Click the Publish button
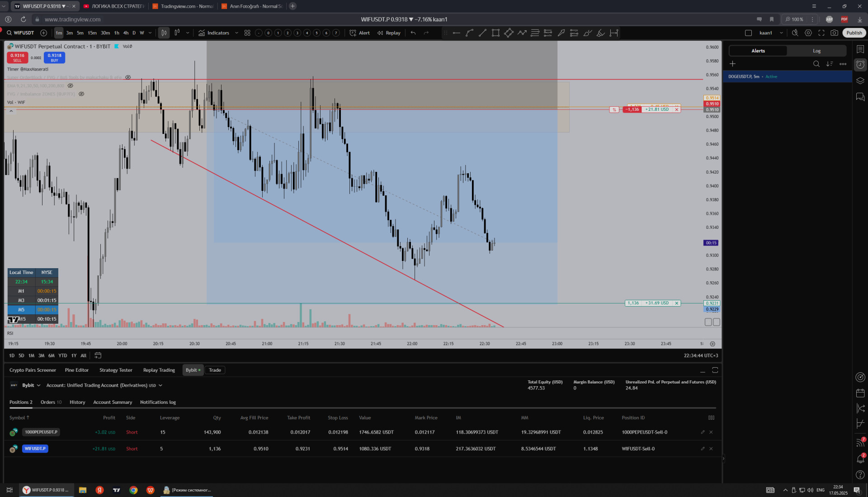Viewport: 868px width, 497px height. [854, 33]
